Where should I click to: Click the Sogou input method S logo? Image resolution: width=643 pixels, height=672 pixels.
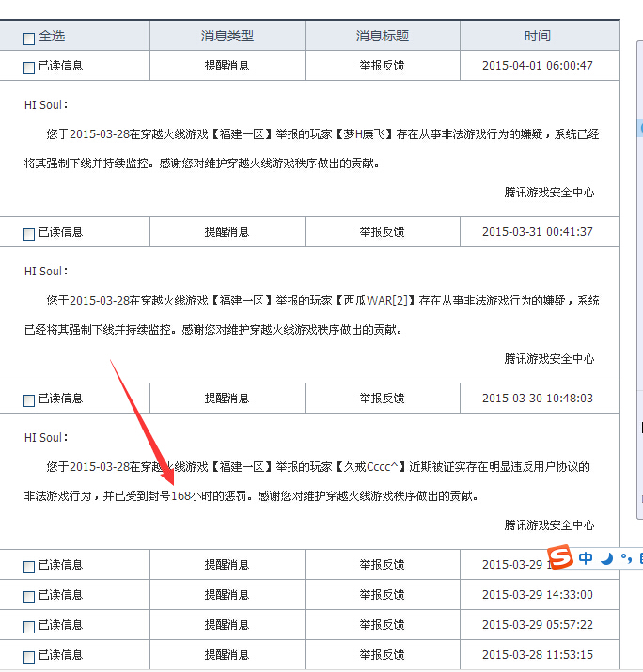pyautogui.click(x=560, y=556)
